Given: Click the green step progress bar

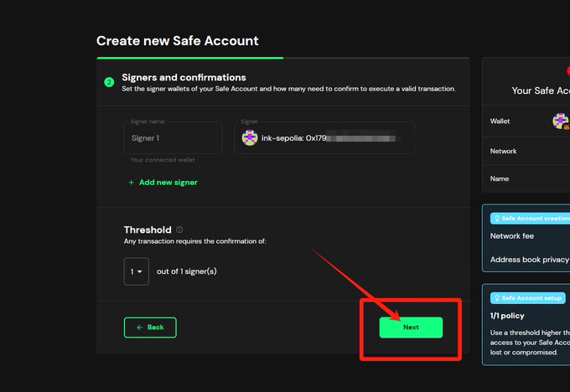Looking at the screenshot, I should (190, 58).
